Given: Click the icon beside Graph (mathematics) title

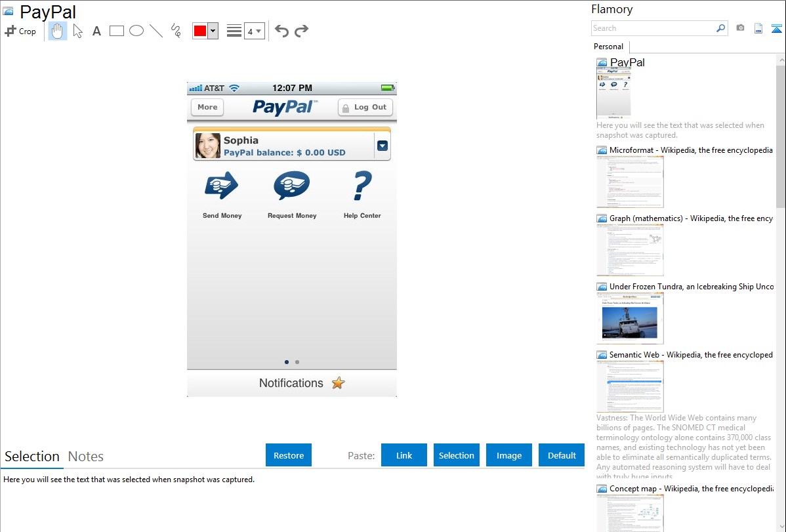Looking at the screenshot, I should (x=602, y=218).
